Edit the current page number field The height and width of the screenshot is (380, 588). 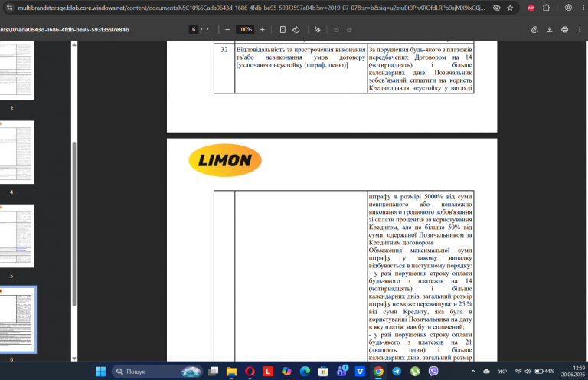coord(194,30)
